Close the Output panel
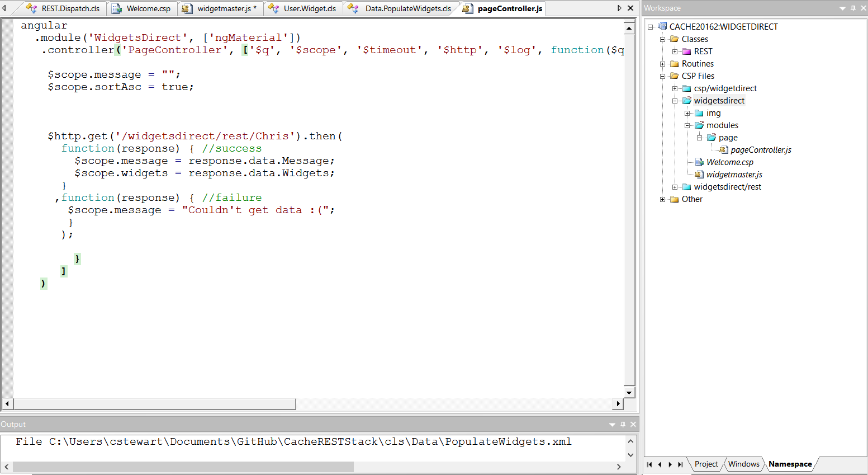The width and height of the screenshot is (868, 475). pyautogui.click(x=633, y=425)
